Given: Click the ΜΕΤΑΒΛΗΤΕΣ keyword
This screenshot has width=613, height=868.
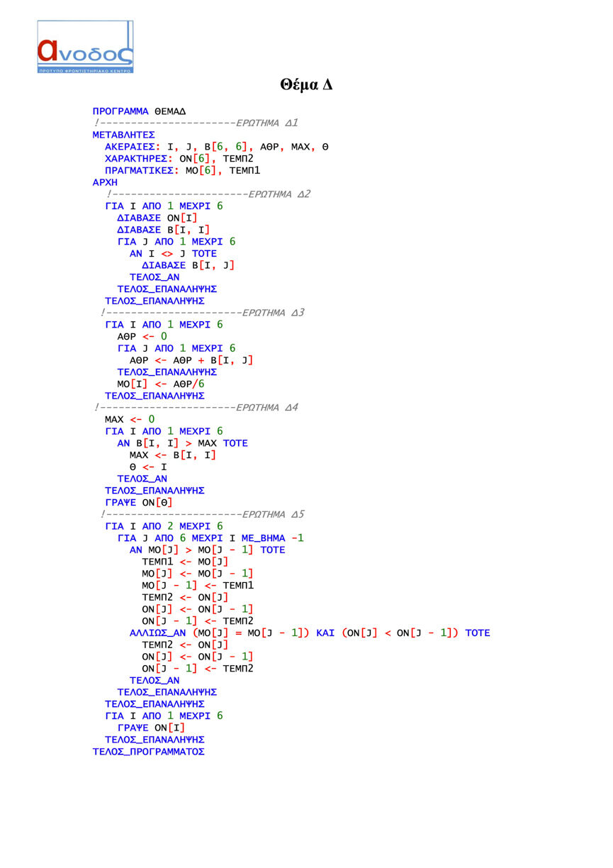Looking at the screenshot, I should 124,135.
